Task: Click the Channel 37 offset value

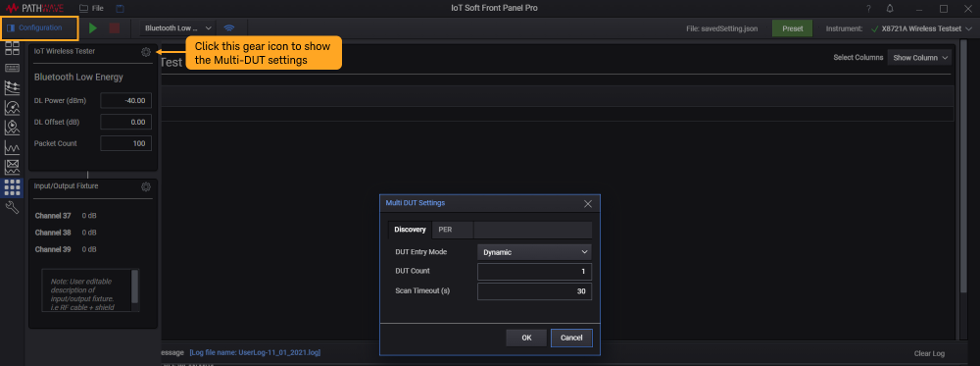Action: point(89,216)
